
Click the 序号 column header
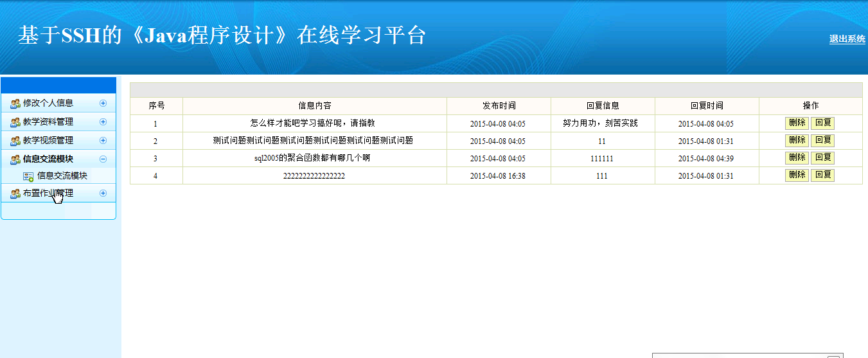(157, 106)
